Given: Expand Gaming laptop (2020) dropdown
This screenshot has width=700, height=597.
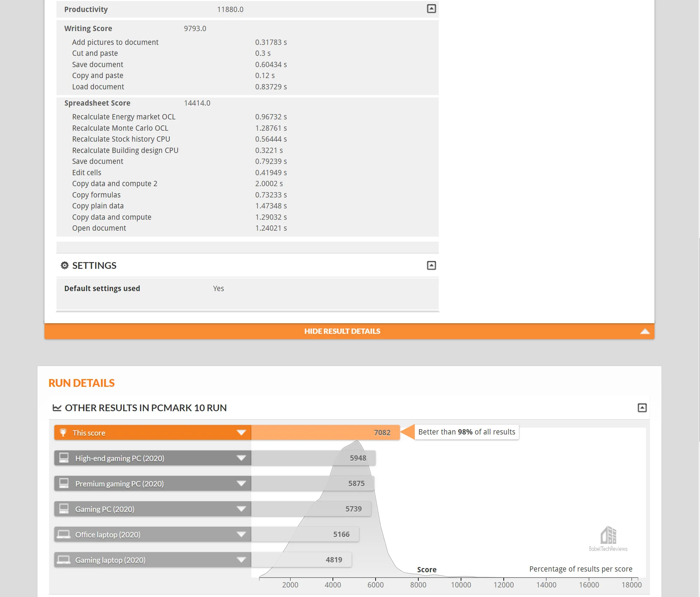Looking at the screenshot, I should click(x=241, y=560).
